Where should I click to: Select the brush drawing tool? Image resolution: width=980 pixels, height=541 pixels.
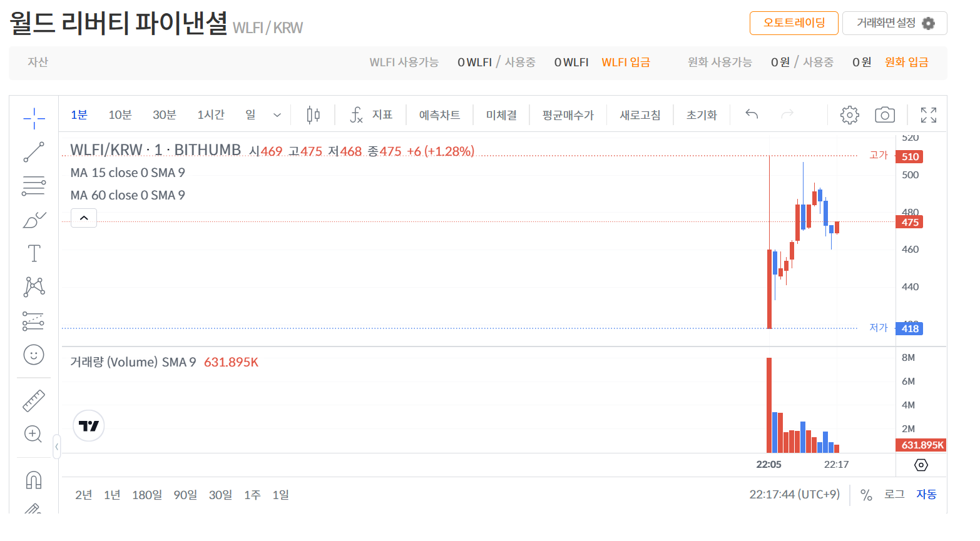34,220
